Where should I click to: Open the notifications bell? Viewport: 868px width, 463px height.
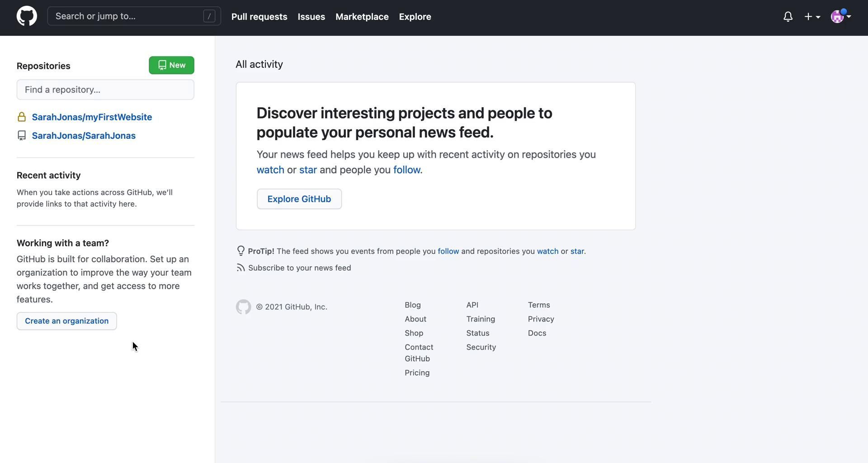pyautogui.click(x=788, y=17)
